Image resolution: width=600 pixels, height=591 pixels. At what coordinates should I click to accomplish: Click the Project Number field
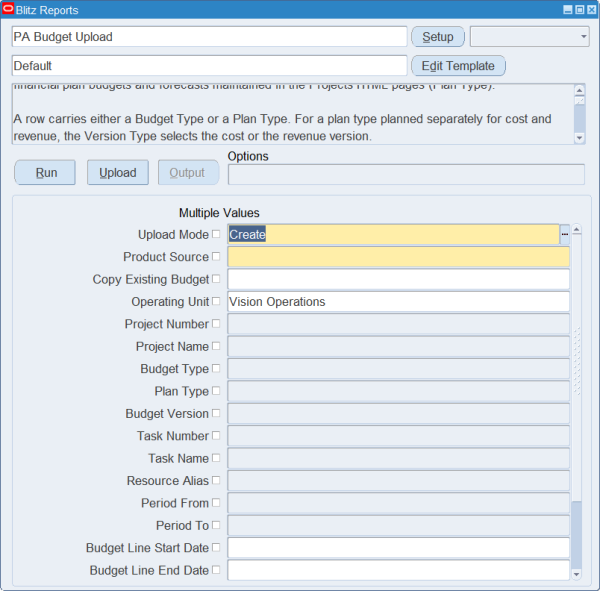398,324
